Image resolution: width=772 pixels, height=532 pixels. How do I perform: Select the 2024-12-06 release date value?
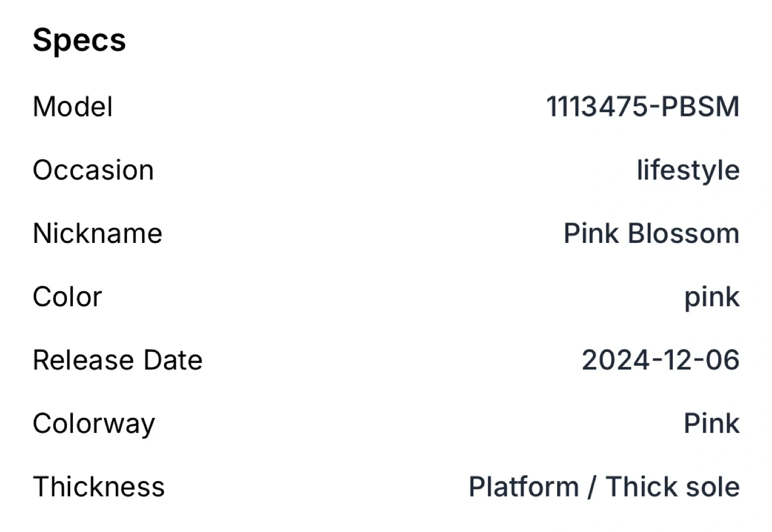tap(660, 360)
